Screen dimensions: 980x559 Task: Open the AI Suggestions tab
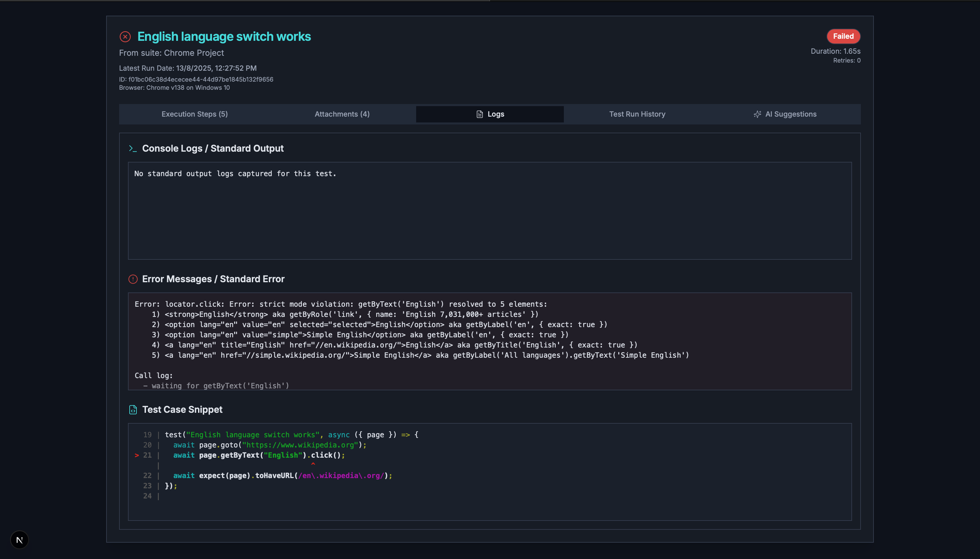pos(785,114)
